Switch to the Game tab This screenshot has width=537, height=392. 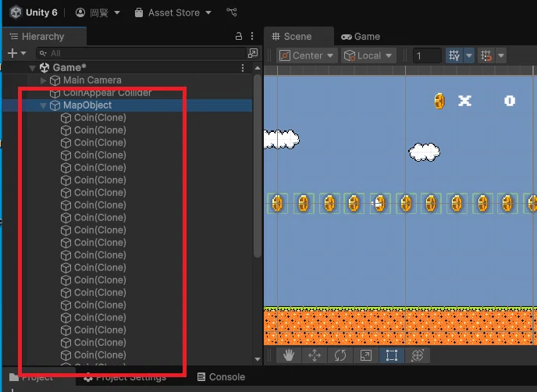point(361,37)
